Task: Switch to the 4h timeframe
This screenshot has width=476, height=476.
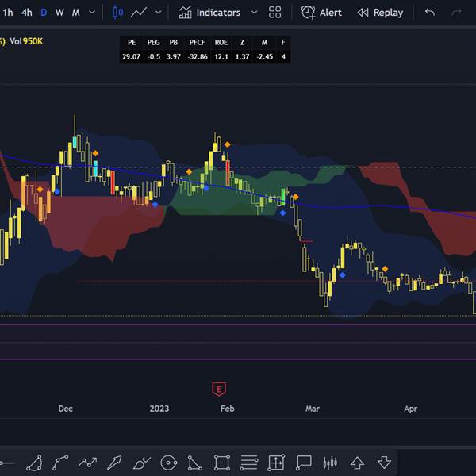Action: click(x=27, y=13)
